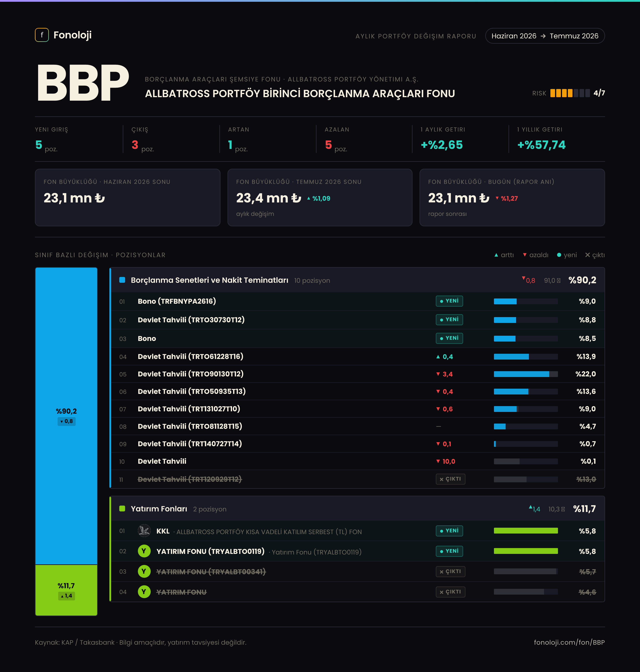Select the Devlet Tahvili TRTO90130T12 row

(357, 374)
